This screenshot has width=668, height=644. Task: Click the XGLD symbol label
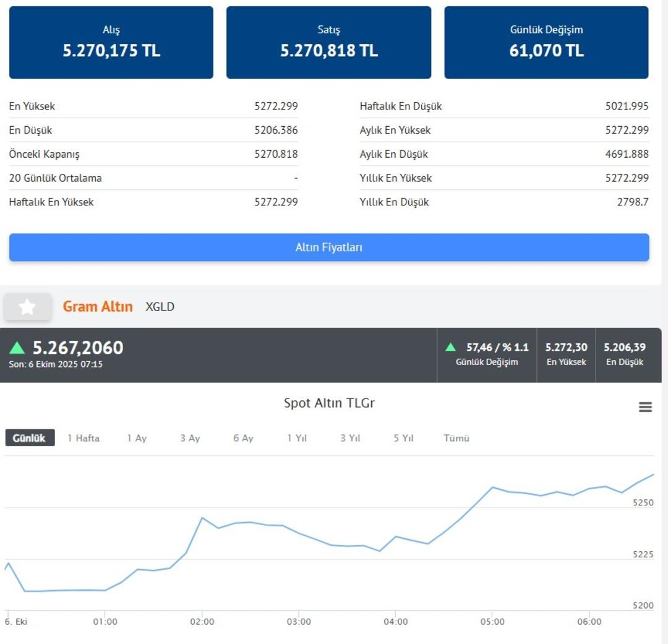click(x=160, y=307)
